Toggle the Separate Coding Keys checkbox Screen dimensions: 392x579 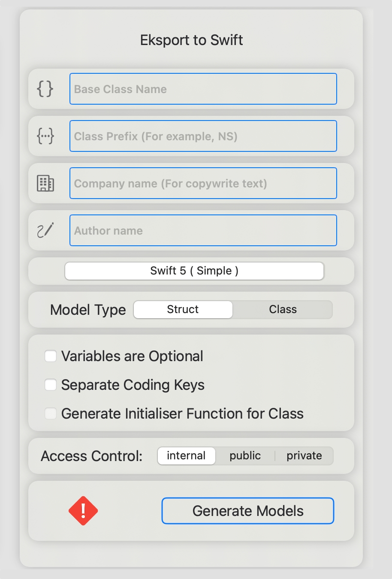pyautogui.click(x=51, y=385)
